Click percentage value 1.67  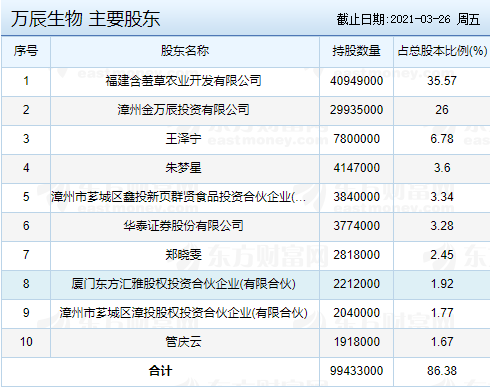[x=442, y=342]
